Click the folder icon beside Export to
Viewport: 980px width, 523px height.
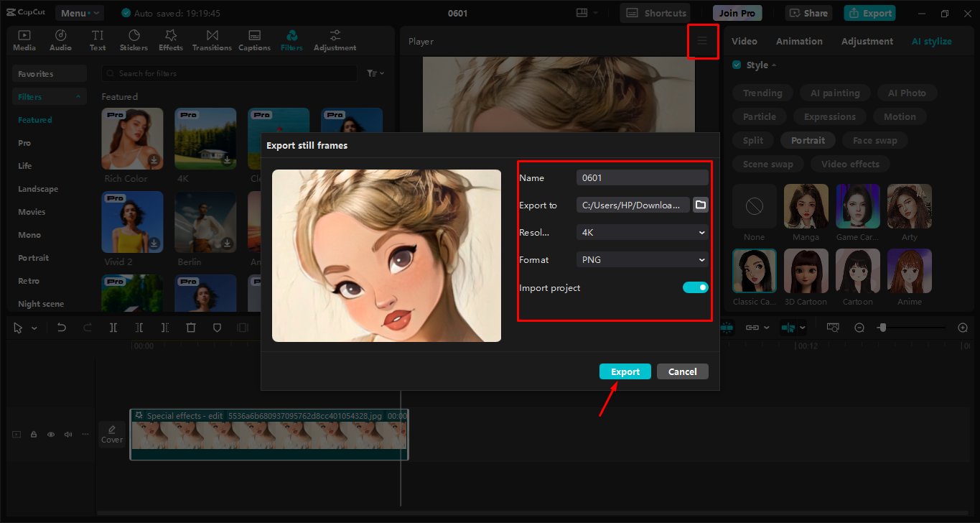[701, 205]
